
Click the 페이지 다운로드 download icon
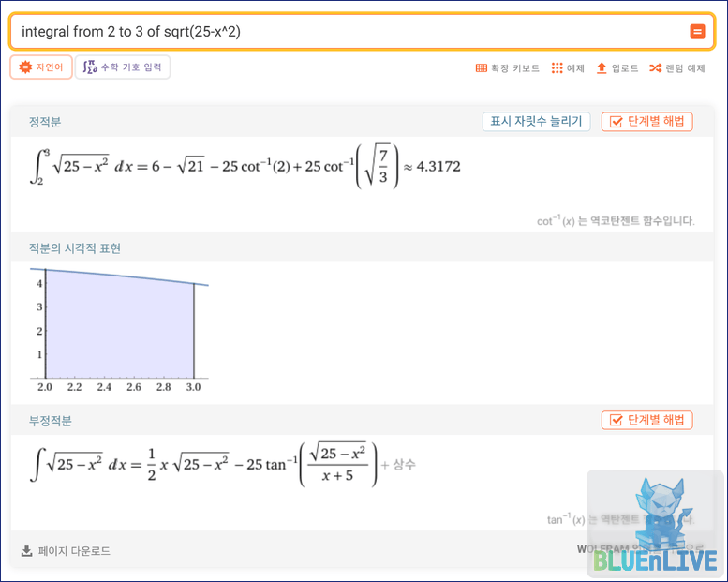tap(26, 551)
